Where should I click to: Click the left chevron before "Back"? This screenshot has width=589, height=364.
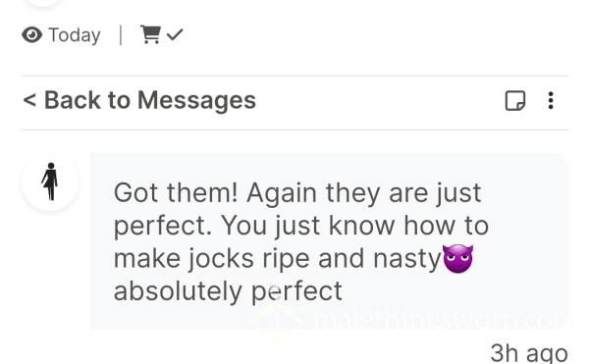coord(29,101)
